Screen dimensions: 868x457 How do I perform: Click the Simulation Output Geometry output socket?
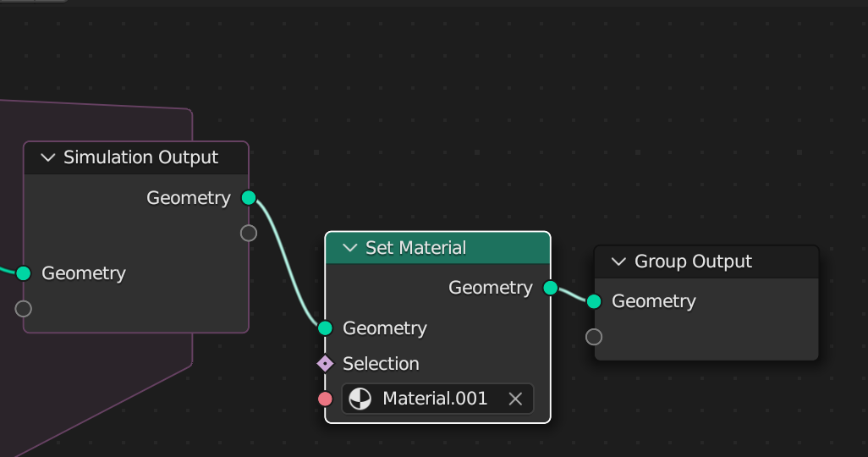(x=249, y=198)
